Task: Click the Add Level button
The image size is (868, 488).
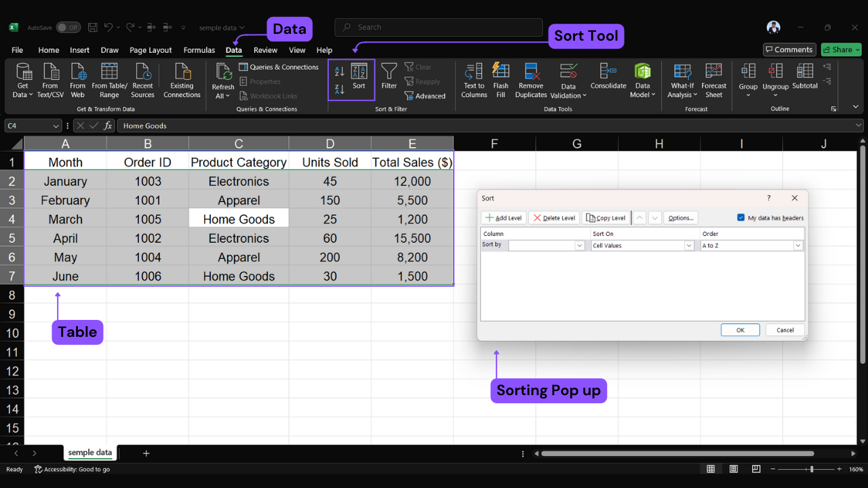Action: pos(503,217)
